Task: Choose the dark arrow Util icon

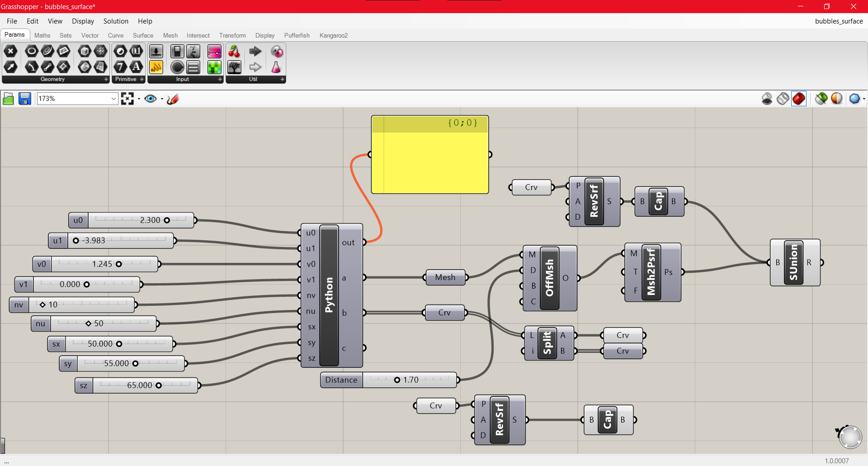Action: [255, 51]
